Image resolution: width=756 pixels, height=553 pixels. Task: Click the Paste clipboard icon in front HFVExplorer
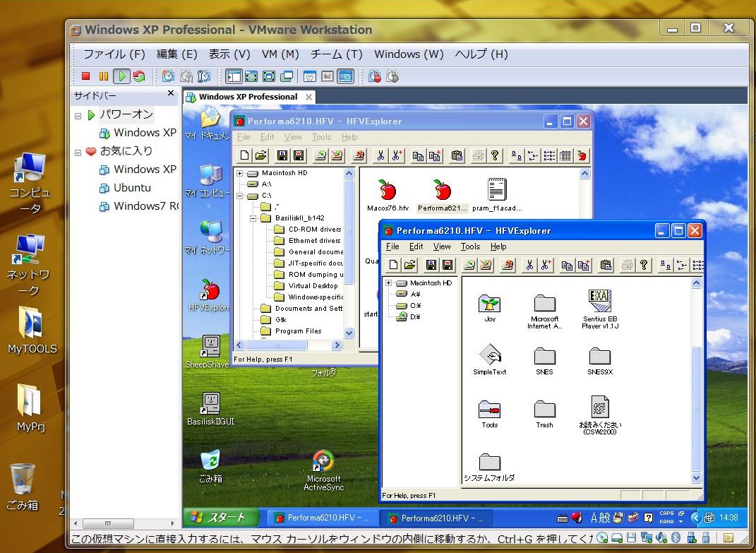point(606,264)
